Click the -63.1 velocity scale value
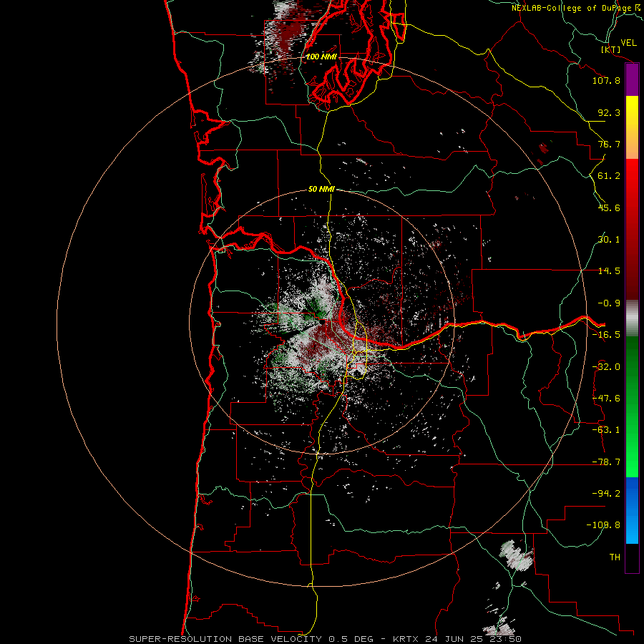Image resolution: width=644 pixels, height=644 pixels. click(x=606, y=430)
